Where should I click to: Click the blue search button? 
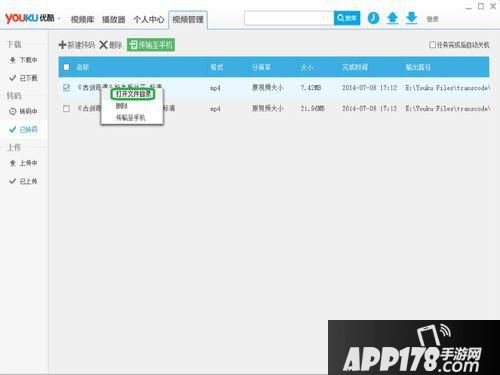point(347,18)
